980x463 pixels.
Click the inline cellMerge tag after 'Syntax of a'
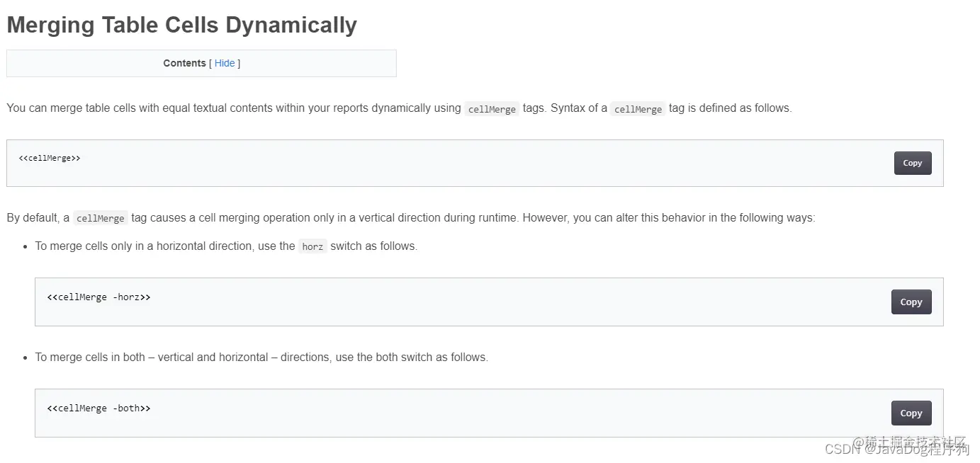[x=638, y=109]
